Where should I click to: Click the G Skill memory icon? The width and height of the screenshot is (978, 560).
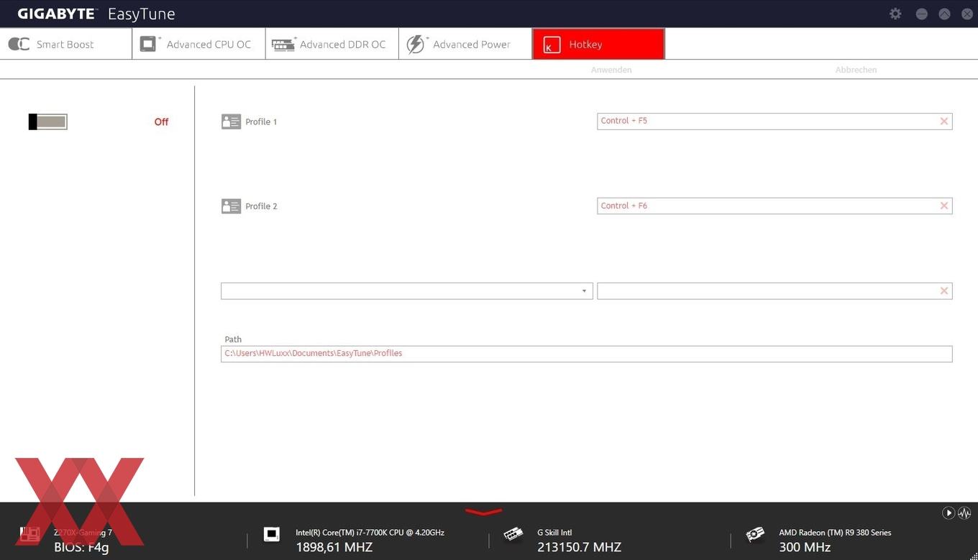(x=513, y=534)
